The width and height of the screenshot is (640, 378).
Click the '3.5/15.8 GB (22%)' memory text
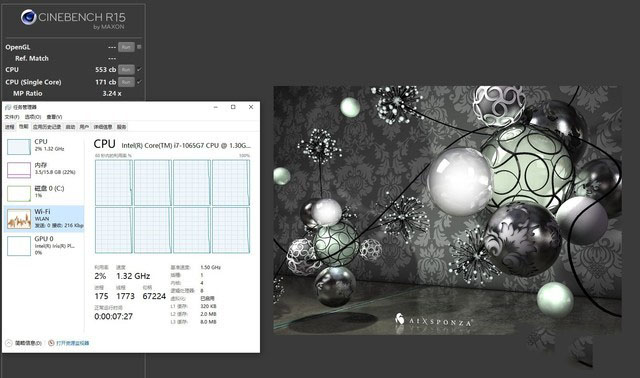tap(55, 172)
